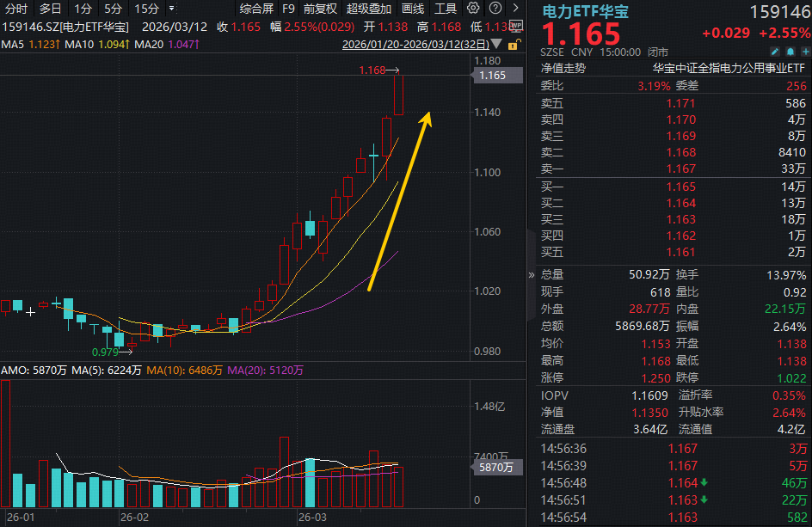Click the right arrow at the toolbar end
This screenshot has height=527, width=812.
tap(515, 8)
